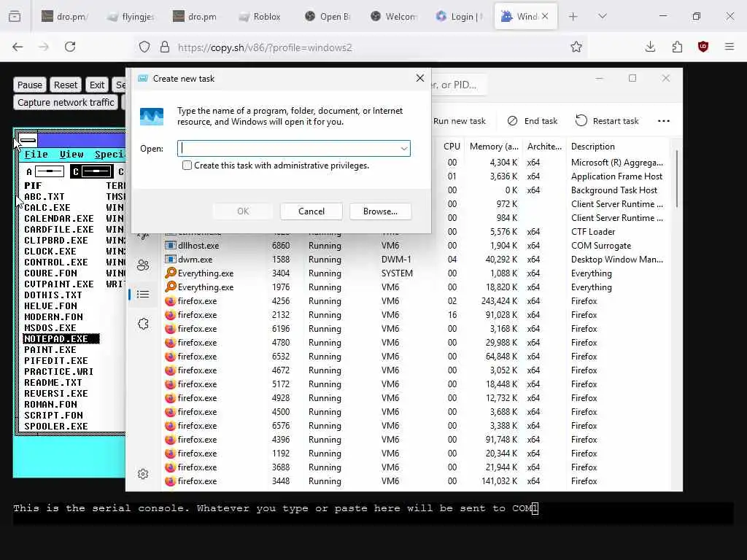Click Run new task in Task Manager
The image size is (747, 560).
point(460,121)
